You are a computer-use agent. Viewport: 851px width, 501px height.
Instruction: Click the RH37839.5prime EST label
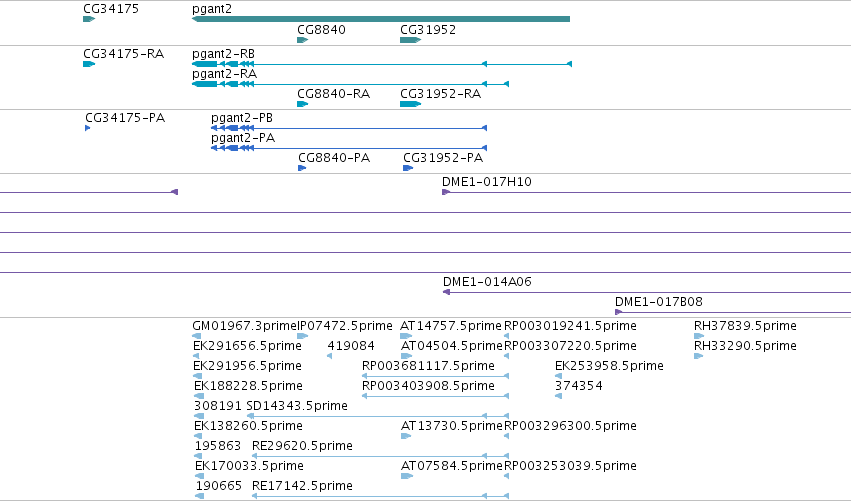point(745,326)
